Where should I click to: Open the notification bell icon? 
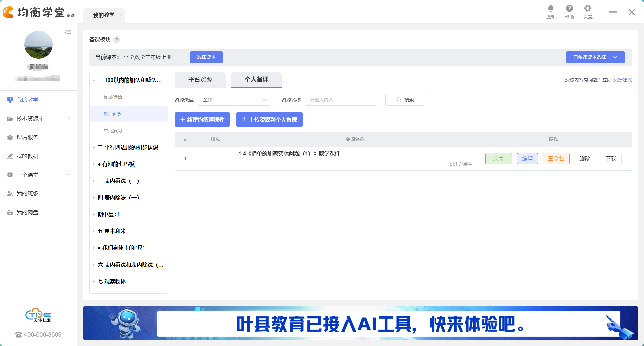click(x=551, y=9)
